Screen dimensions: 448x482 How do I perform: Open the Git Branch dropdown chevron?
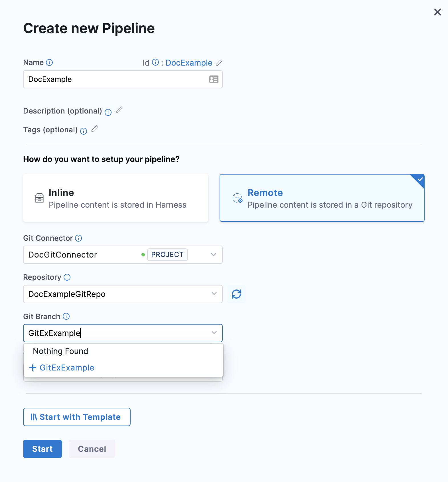point(214,333)
